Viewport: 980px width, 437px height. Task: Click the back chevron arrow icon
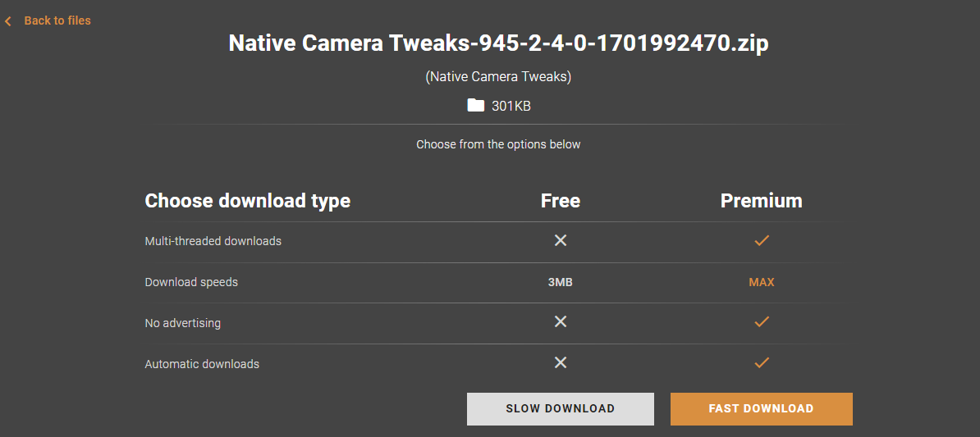[8, 21]
